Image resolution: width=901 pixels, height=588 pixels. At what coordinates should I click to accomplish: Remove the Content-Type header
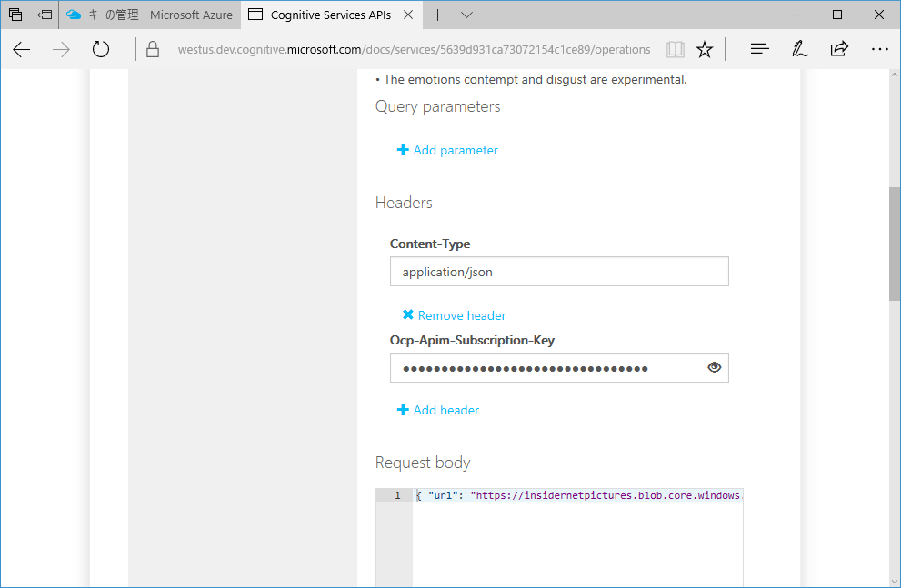click(x=453, y=314)
